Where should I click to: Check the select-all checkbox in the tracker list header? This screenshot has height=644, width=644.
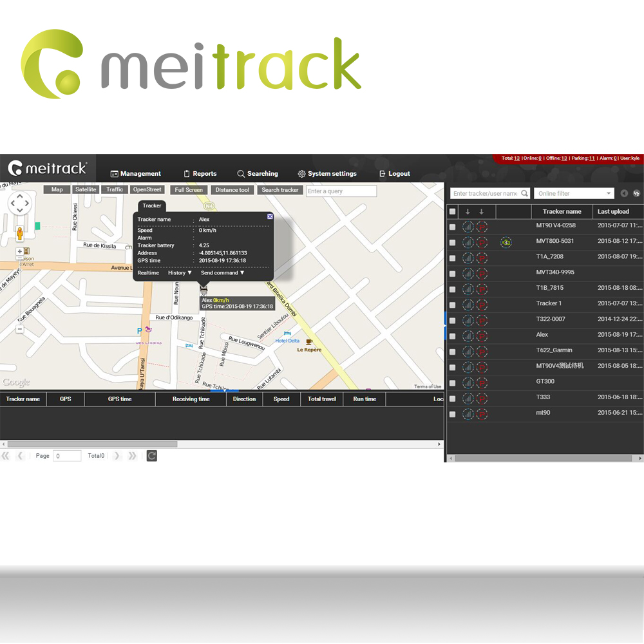453,211
